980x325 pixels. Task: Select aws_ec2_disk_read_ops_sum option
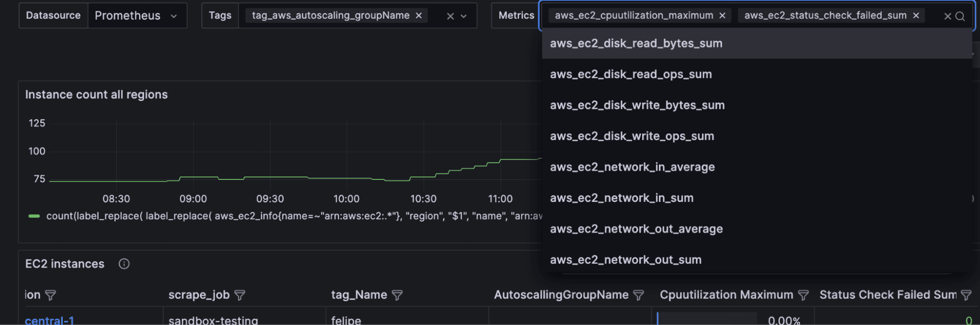click(x=757, y=75)
